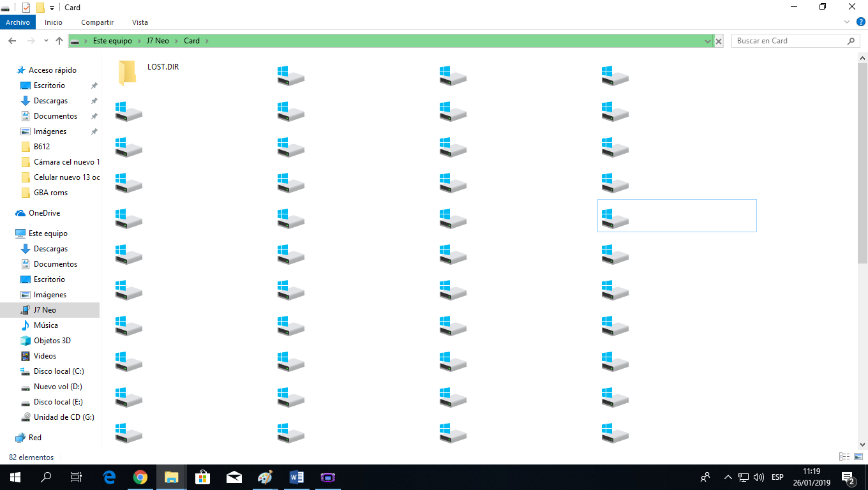Switch to the Compartir ribbon tab
Viewport: 868px width, 490px height.
coord(97,22)
